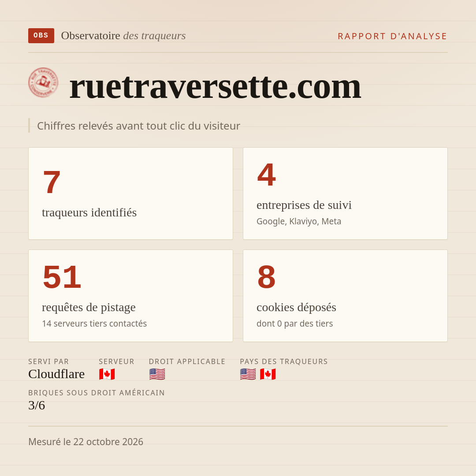
Task: Click '14 serveurs tiers contactés' note
Action: (x=94, y=324)
